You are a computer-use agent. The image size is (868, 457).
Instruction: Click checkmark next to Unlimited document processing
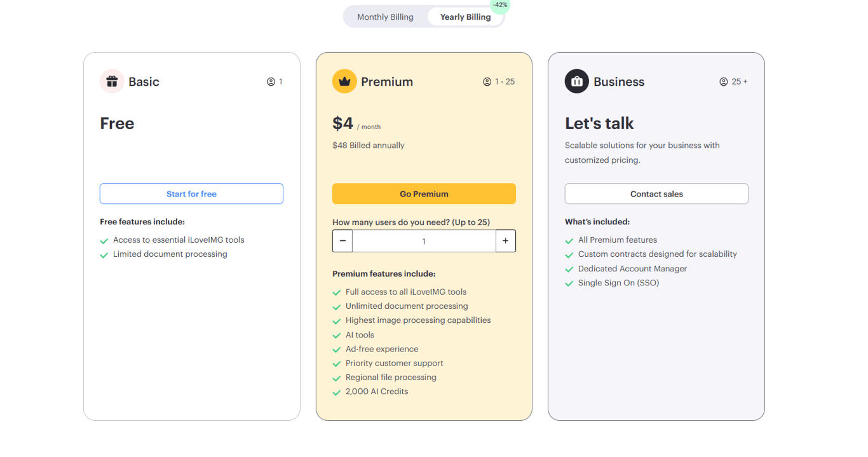(337, 307)
